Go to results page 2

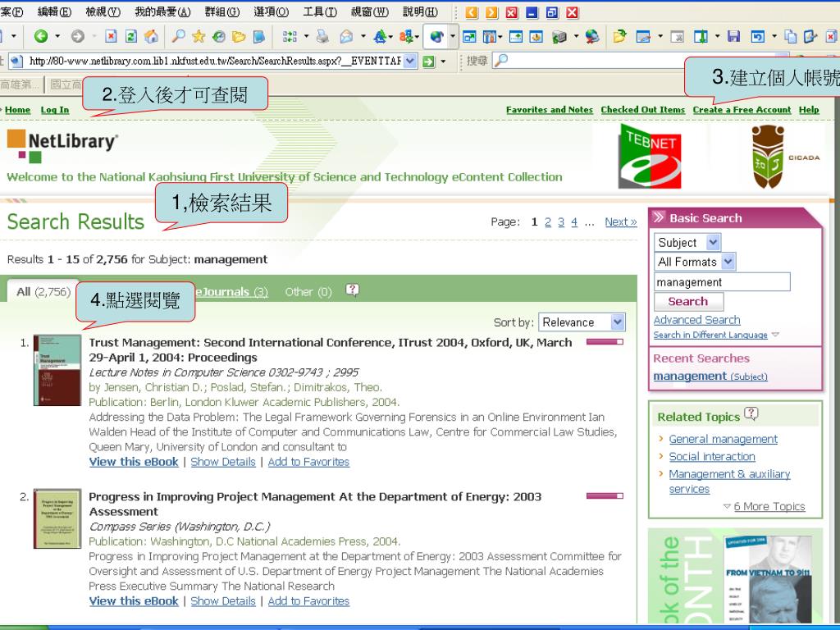[547, 221]
